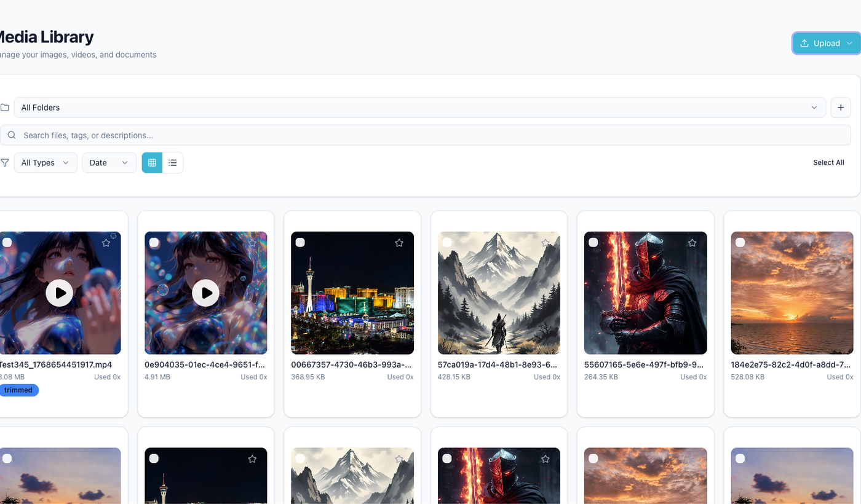
Task: Switch to grid view
Action: (152, 163)
